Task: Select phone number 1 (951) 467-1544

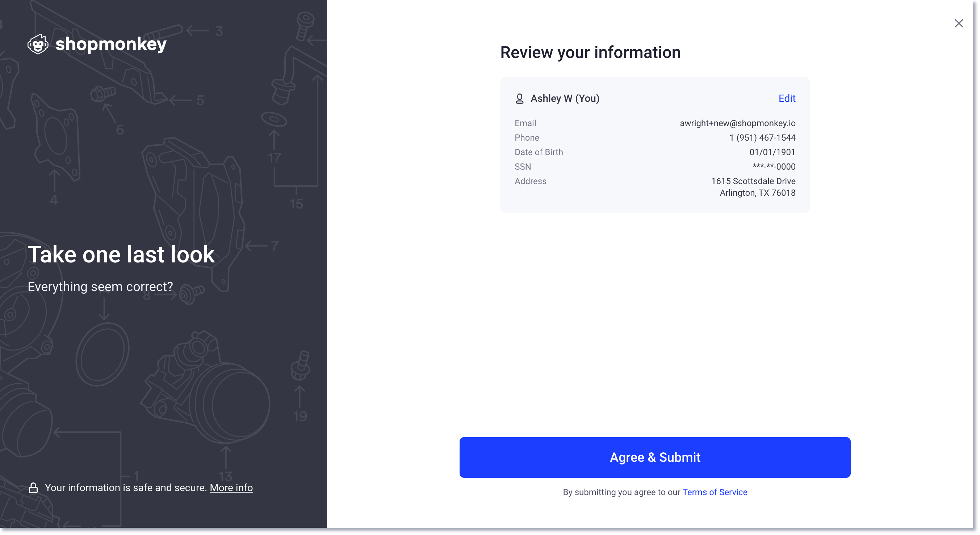Action: tap(762, 138)
